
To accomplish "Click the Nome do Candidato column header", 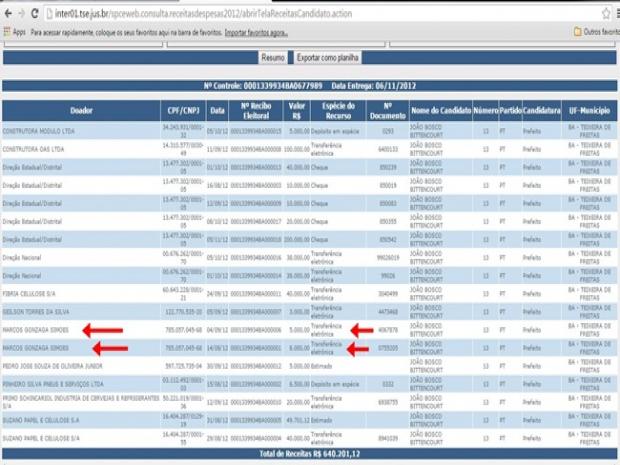I will pos(439,109).
